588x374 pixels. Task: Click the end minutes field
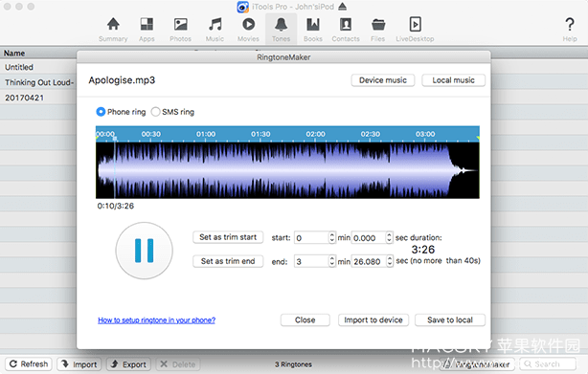[311, 261]
